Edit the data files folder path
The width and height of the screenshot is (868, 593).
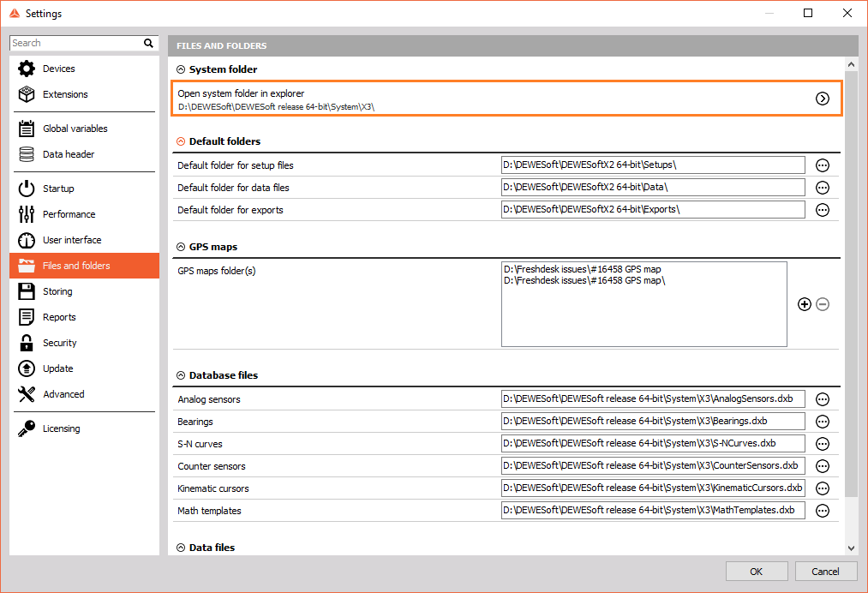[653, 187]
